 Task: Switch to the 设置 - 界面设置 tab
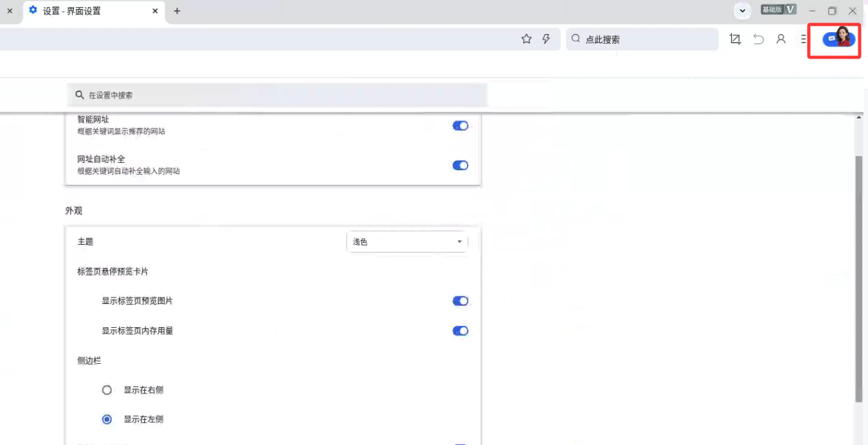tap(94, 12)
